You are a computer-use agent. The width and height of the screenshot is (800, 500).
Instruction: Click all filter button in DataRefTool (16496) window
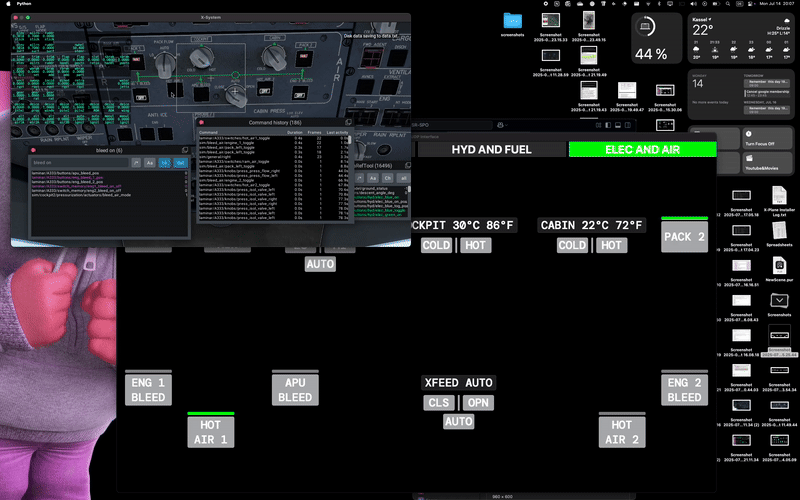point(403,178)
